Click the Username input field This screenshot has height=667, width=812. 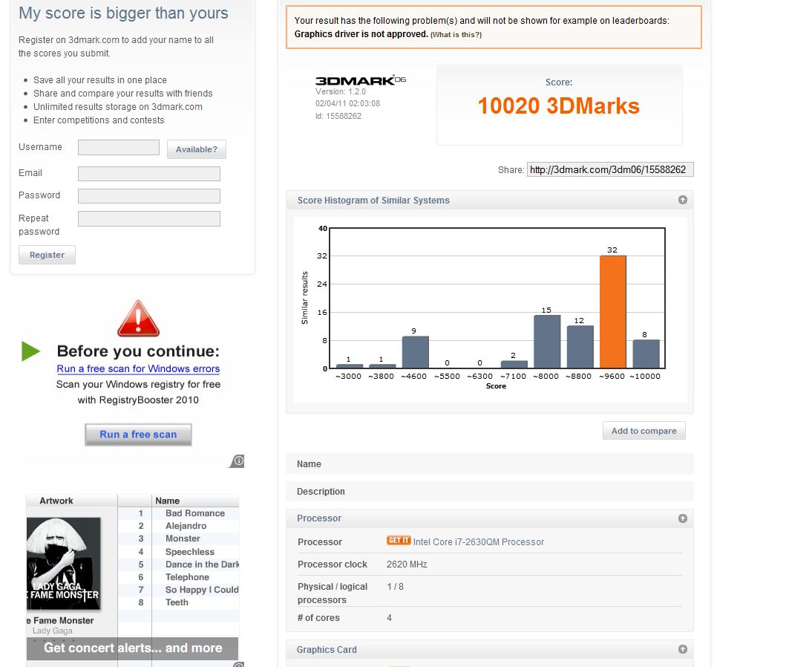(x=119, y=147)
